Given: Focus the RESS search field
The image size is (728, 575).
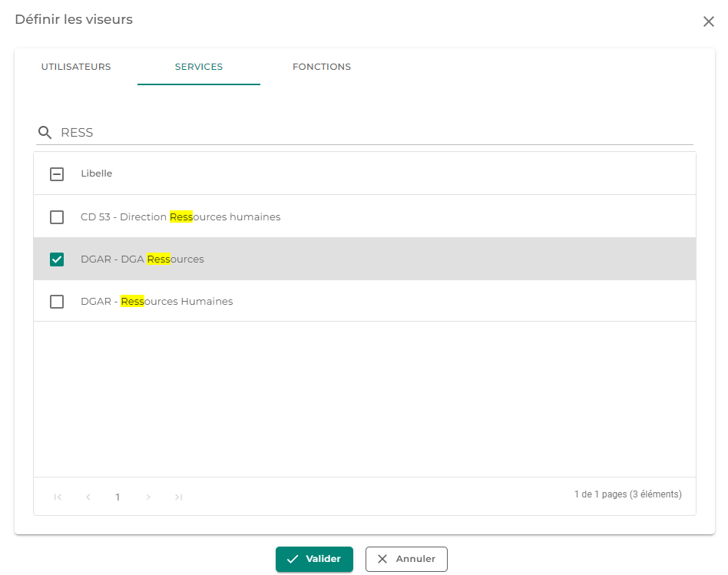Looking at the screenshot, I should pos(376,133).
